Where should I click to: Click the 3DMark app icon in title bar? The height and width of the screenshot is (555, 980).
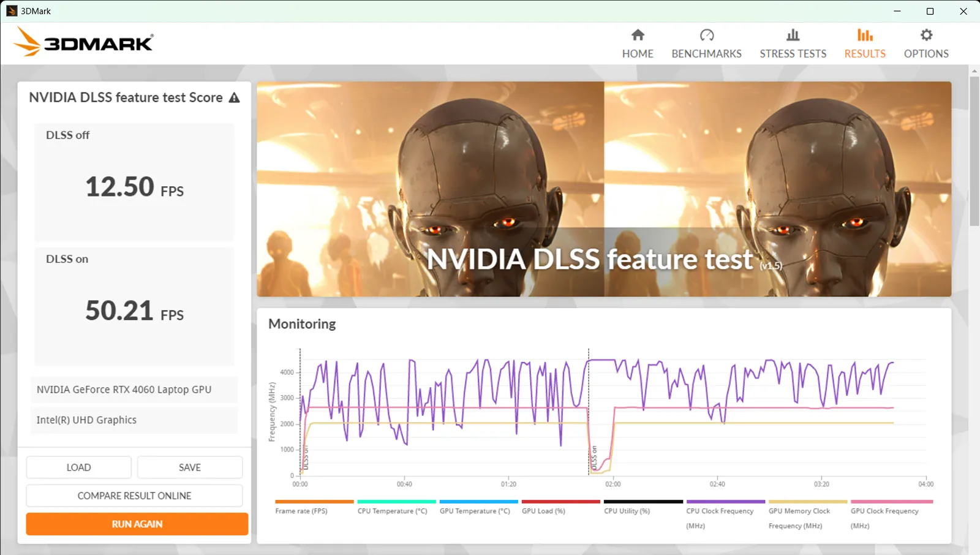click(11, 11)
